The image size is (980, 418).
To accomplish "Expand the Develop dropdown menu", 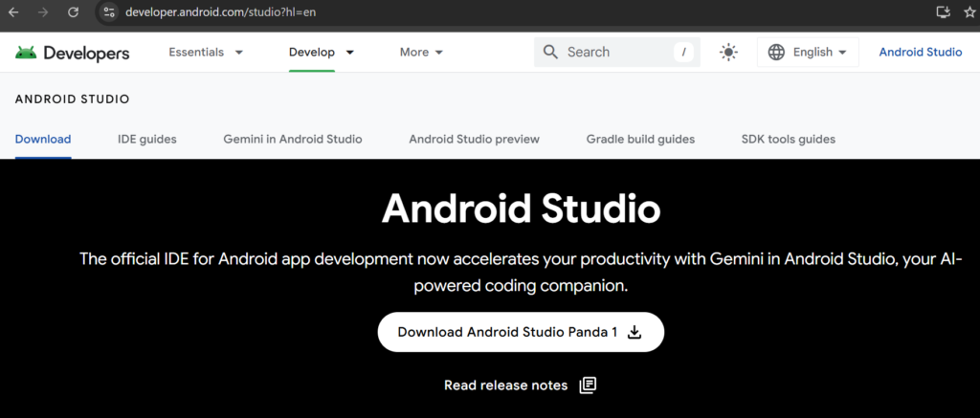I will pyautogui.click(x=322, y=53).
